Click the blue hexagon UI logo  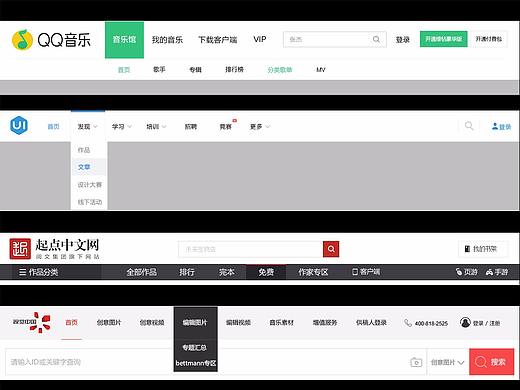pyautogui.click(x=19, y=126)
